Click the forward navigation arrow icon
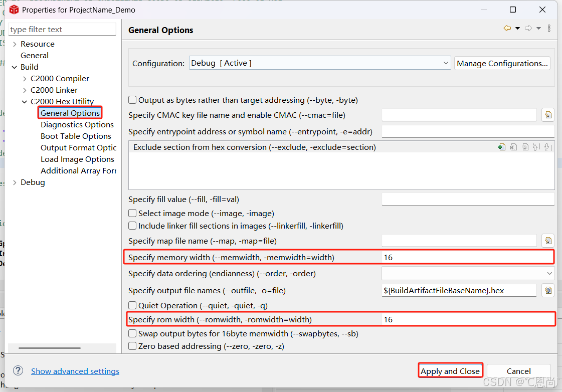Image resolution: width=562 pixels, height=392 pixels. click(528, 28)
